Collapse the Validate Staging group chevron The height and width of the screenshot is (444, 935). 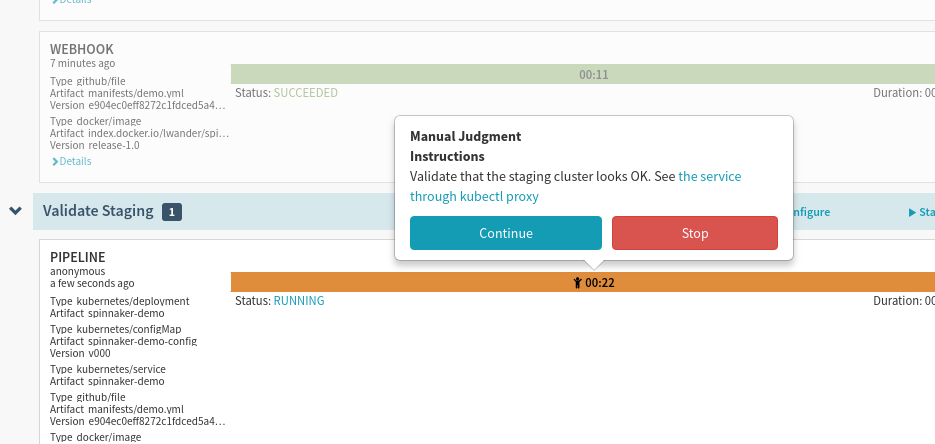15,211
